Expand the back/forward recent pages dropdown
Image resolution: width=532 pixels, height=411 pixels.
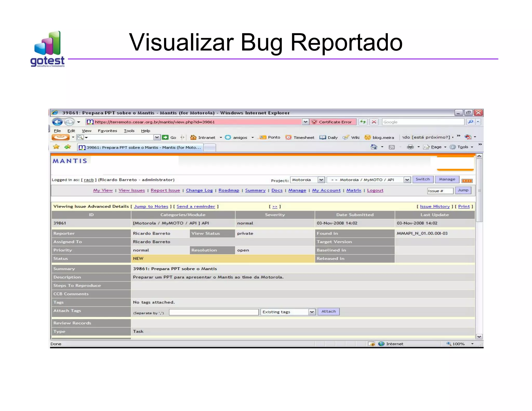(78, 122)
